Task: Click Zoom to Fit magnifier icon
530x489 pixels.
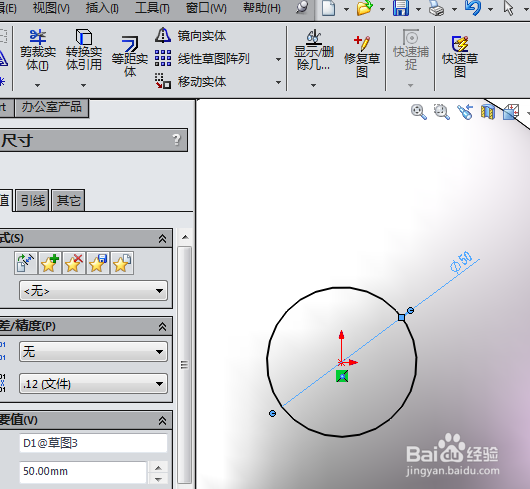Action: coord(418,112)
